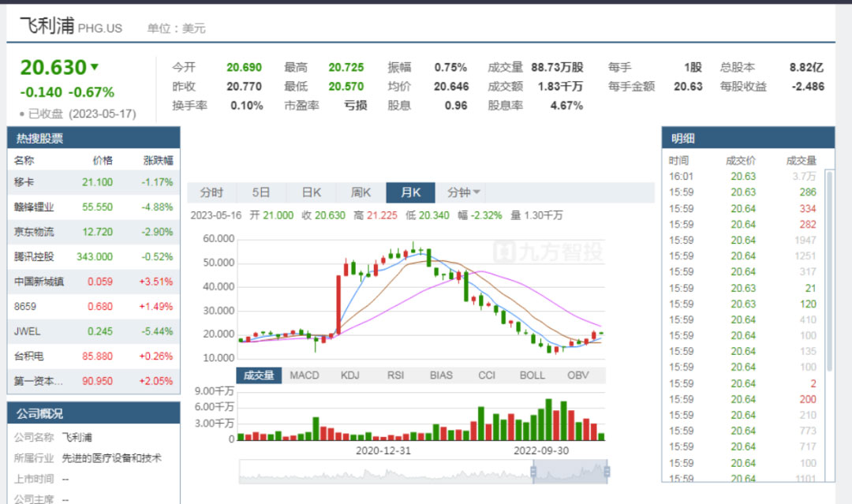Click the 九方智投 watermark logo on chart
This screenshot has height=504, width=852.
click(x=548, y=252)
